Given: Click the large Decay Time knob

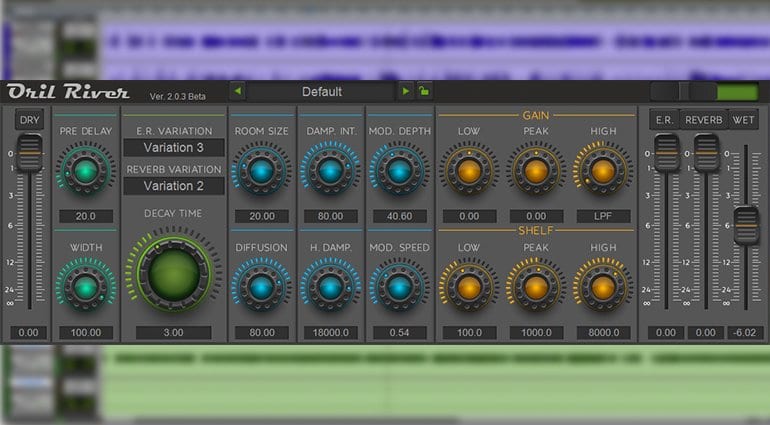Looking at the screenshot, I should tap(174, 274).
